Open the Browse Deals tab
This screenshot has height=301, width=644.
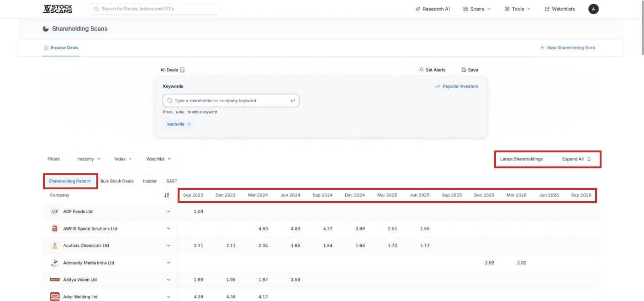(61, 47)
